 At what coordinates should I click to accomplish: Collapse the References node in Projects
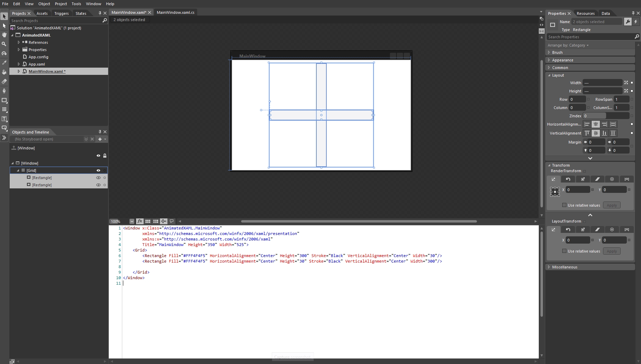pos(19,42)
